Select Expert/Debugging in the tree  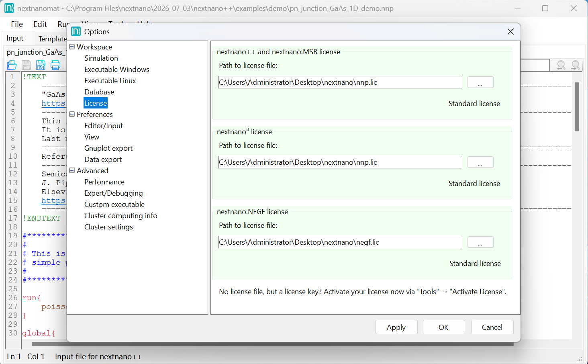114,193
